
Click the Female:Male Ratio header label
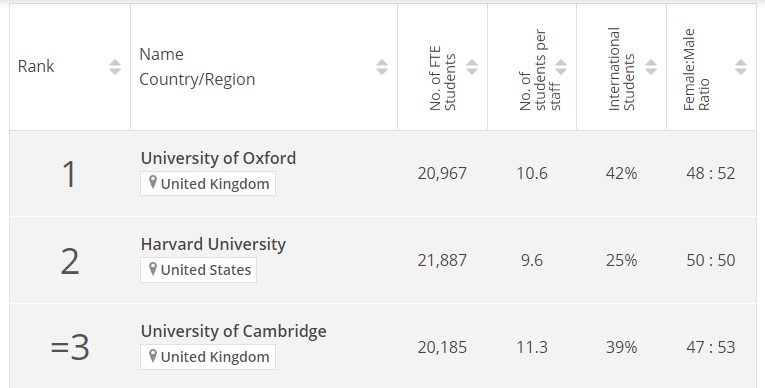click(696, 70)
